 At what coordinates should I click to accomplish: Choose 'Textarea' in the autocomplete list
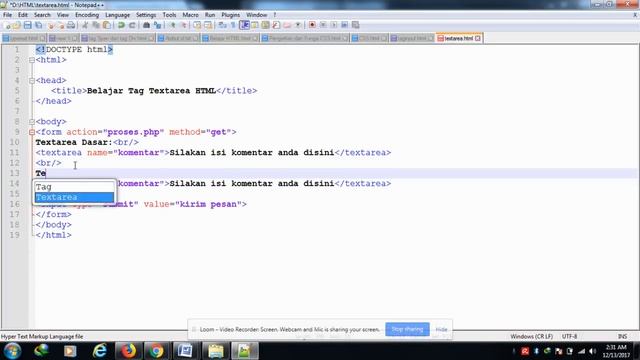coord(74,197)
